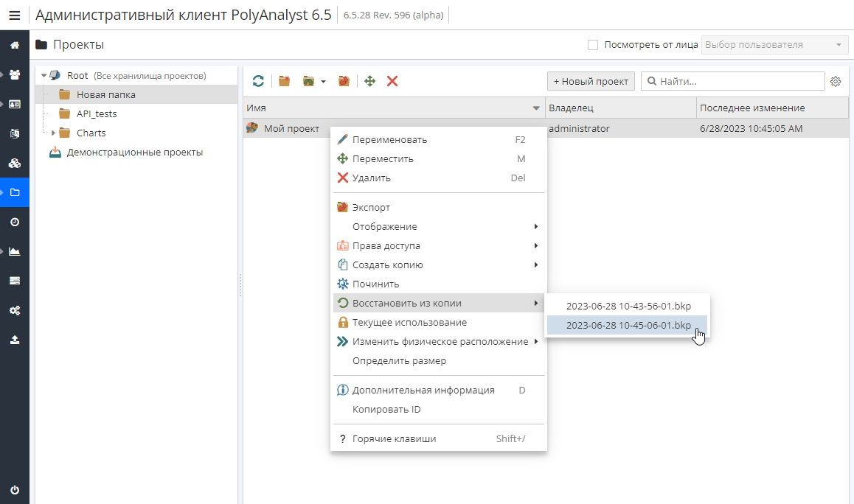854x504 pixels.
Task: Click the administrator owner cell
Action: pos(579,128)
